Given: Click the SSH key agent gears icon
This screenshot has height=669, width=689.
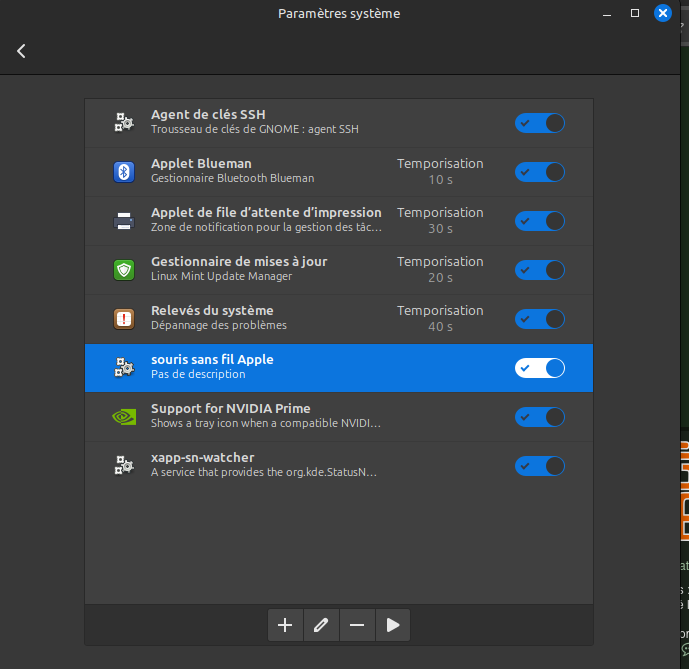Looking at the screenshot, I should pyautogui.click(x=123, y=123).
